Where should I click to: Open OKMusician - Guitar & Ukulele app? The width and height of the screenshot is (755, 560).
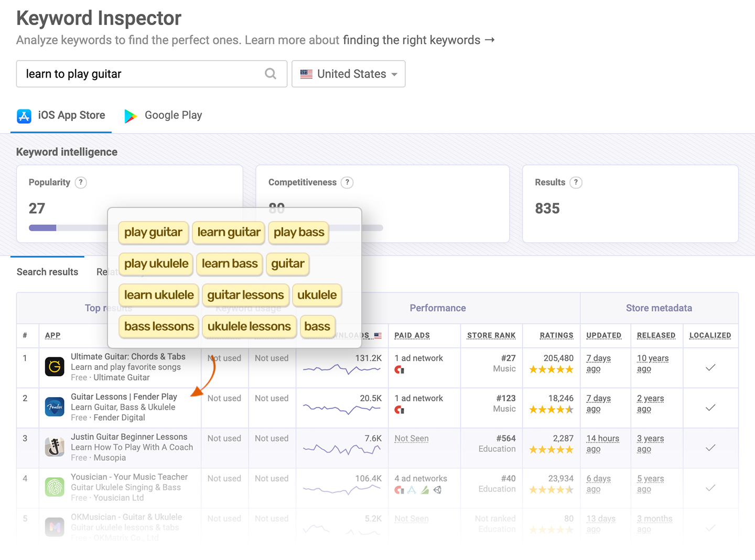pos(126,517)
